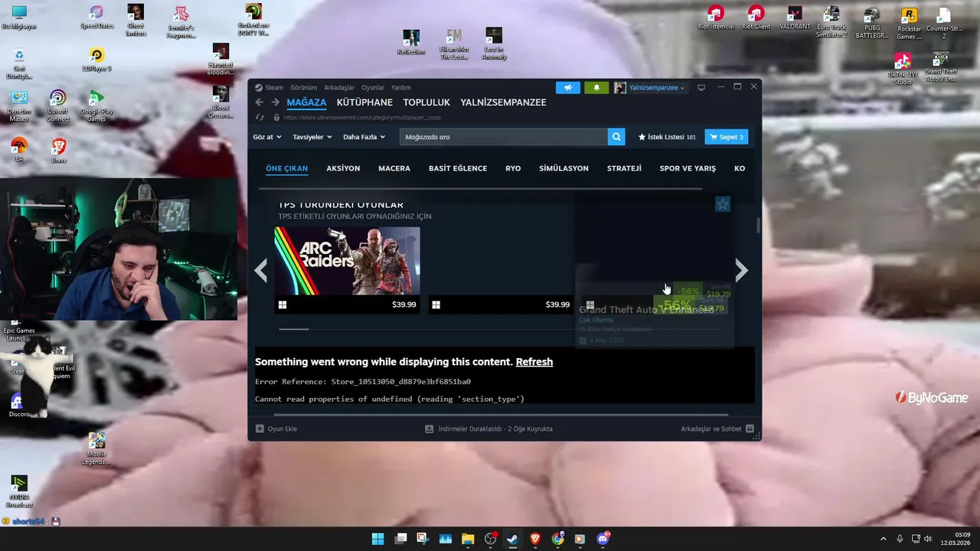Show next games with right carousel arrow
Image resolution: width=980 pixels, height=551 pixels.
[x=741, y=270]
